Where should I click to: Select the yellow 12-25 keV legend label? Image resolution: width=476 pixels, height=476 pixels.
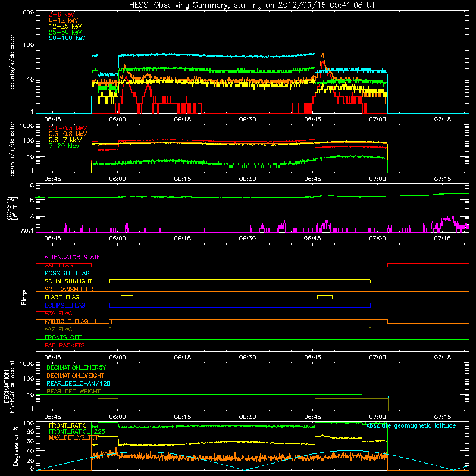click(65, 26)
